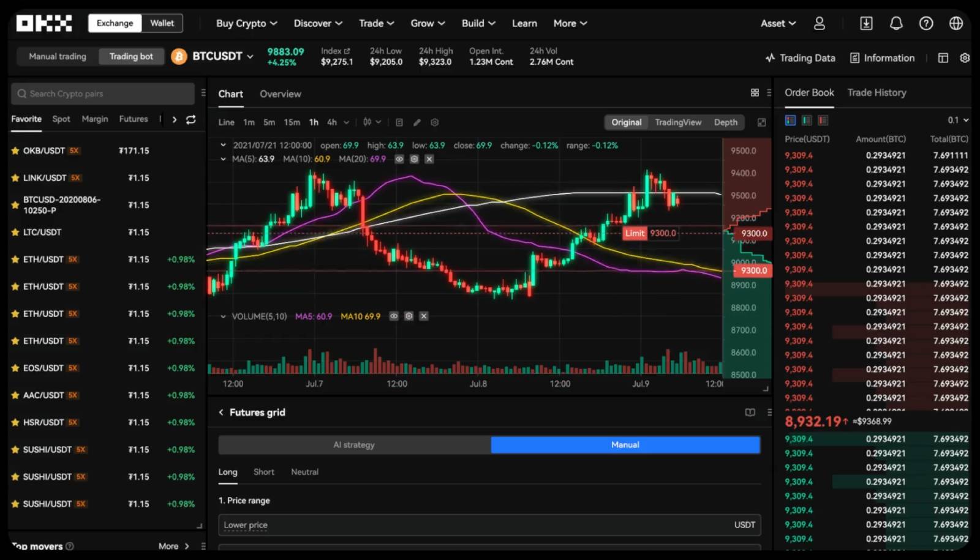This screenshot has width=980, height=560.
Task: Remove the VOLUME indicator with X
Action: [424, 316]
